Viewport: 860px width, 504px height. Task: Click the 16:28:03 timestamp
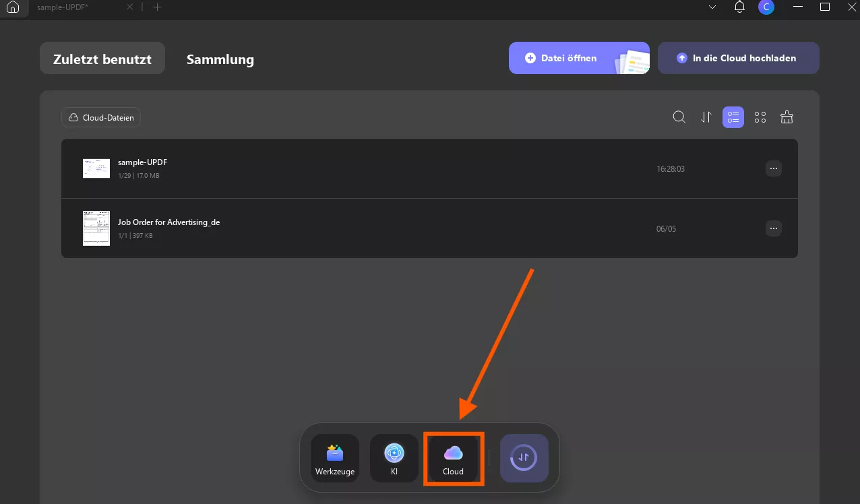coord(671,168)
